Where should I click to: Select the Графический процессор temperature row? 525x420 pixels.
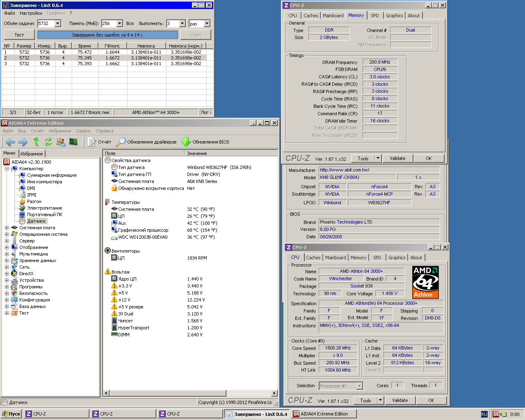tap(190, 230)
